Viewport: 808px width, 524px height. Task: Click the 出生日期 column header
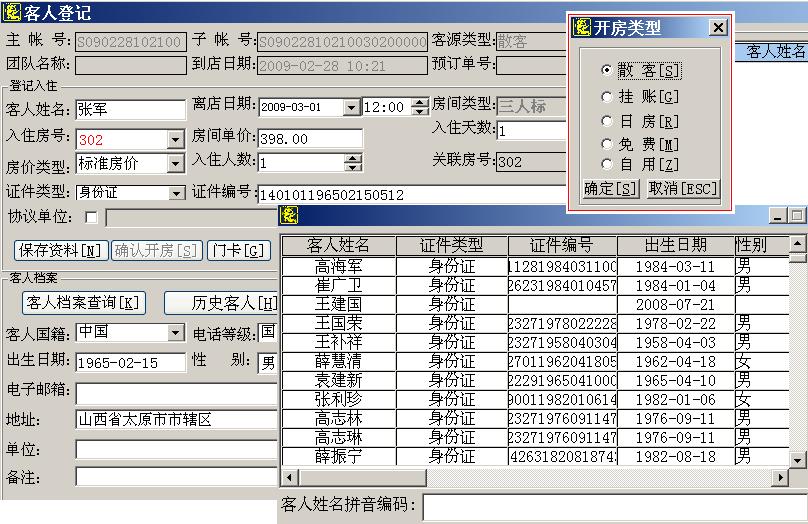[x=675, y=245]
